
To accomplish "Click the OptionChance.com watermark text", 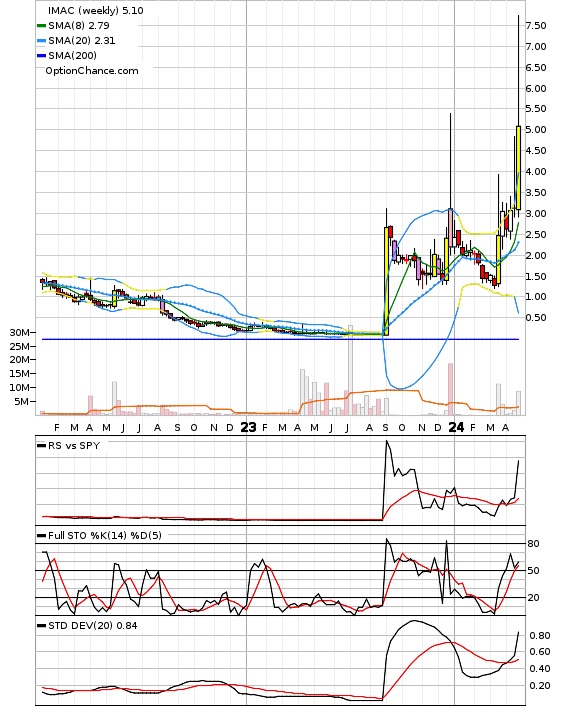I will (x=92, y=71).
